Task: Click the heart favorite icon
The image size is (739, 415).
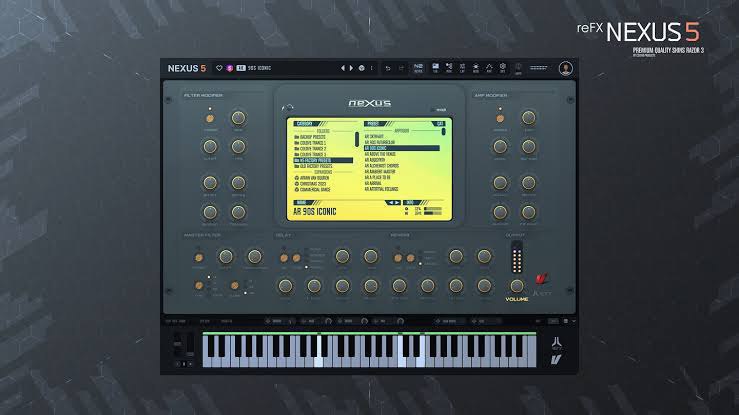Action: (x=219, y=68)
